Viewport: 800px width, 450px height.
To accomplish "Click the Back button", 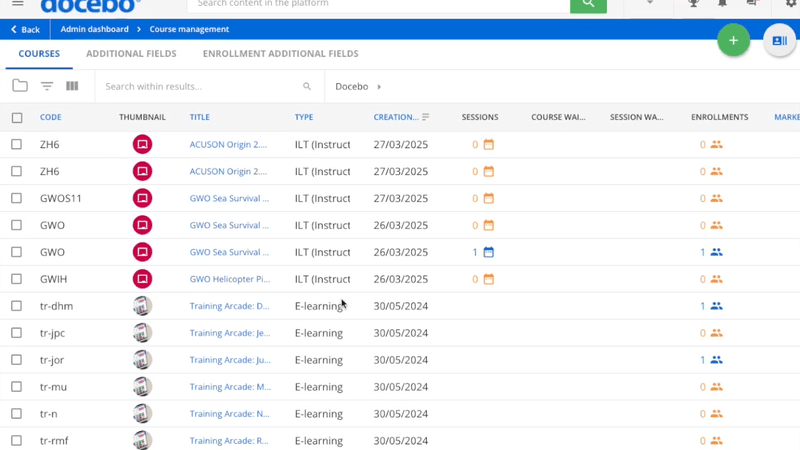I will [x=25, y=30].
